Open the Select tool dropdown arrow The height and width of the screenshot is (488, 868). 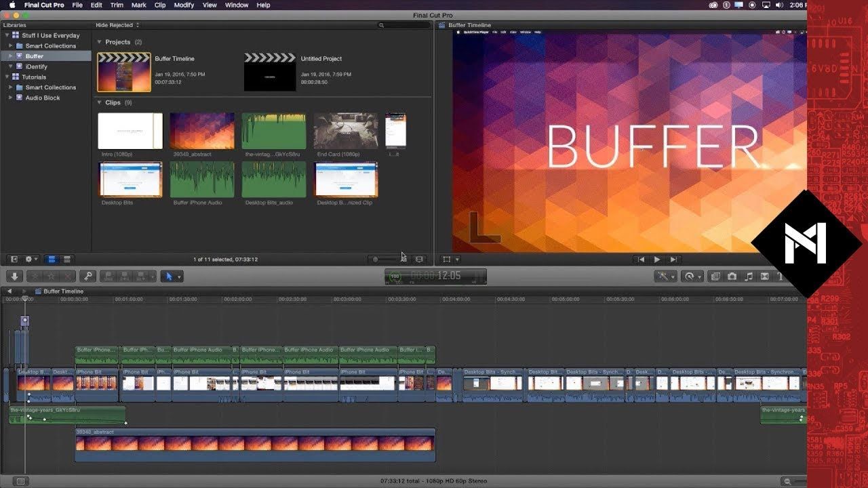pyautogui.click(x=179, y=277)
